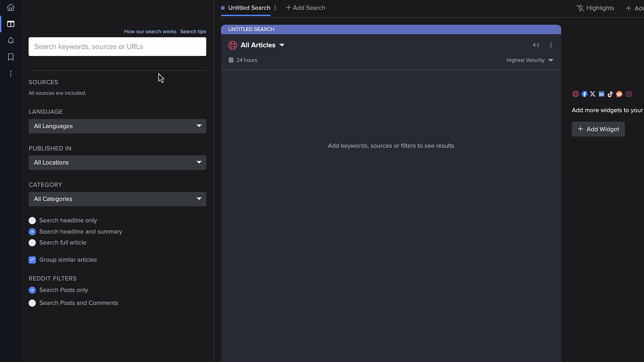Open the Highest Velocity sorting dropdown
644x362 pixels.
click(529, 60)
